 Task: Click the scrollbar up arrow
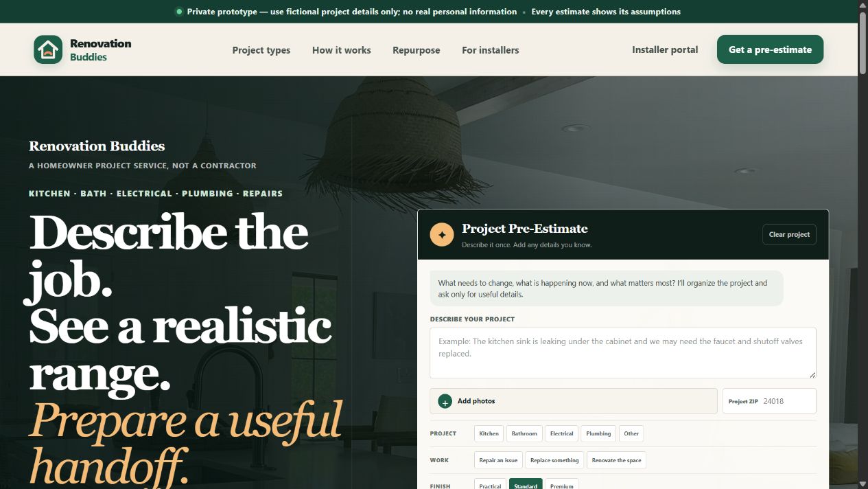coord(863,5)
